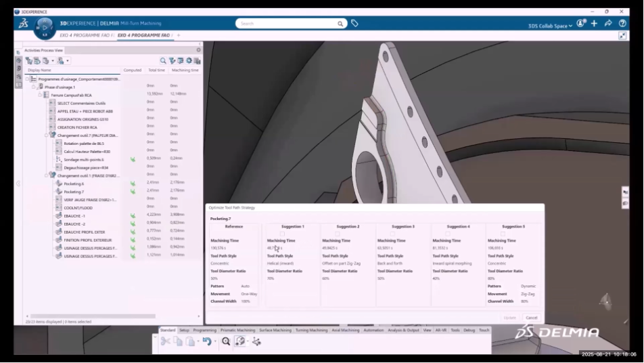Viewport: 644px width, 363px height.
Task: Click the update/cube icon in Standard toolbar
Action: (x=240, y=341)
